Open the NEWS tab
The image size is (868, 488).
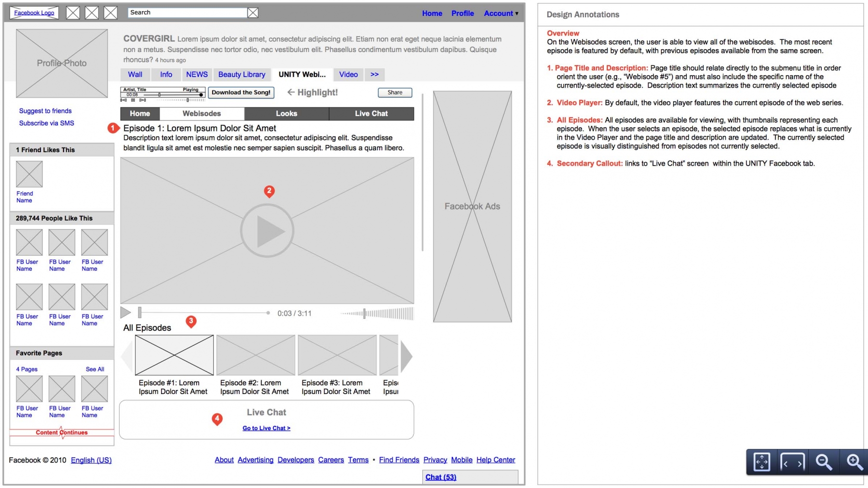click(197, 75)
